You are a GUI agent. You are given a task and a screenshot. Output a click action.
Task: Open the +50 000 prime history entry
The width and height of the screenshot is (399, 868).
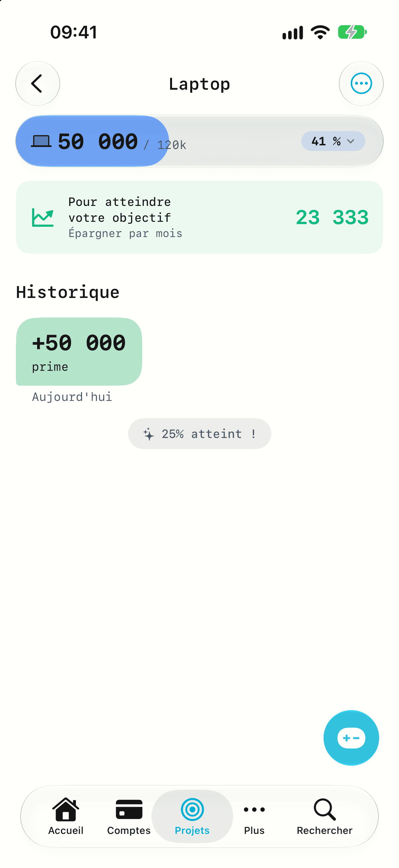click(x=79, y=352)
